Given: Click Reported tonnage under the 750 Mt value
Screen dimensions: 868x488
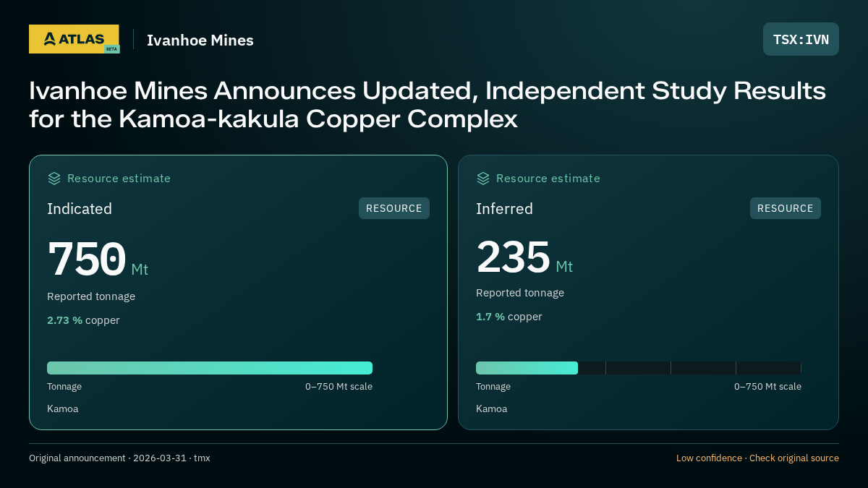Looking at the screenshot, I should coord(91,296).
